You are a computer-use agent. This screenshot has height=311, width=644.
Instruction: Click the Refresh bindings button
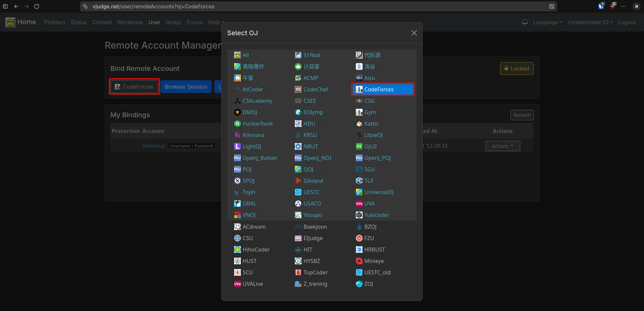[x=522, y=115]
